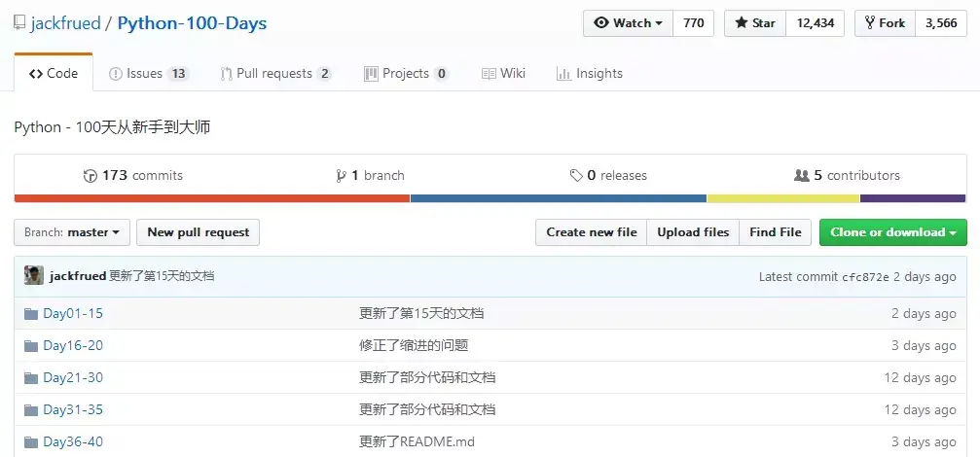Click the red segment of language bar
The width and height of the screenshot is (980, 457).
[x=212, y=198]
